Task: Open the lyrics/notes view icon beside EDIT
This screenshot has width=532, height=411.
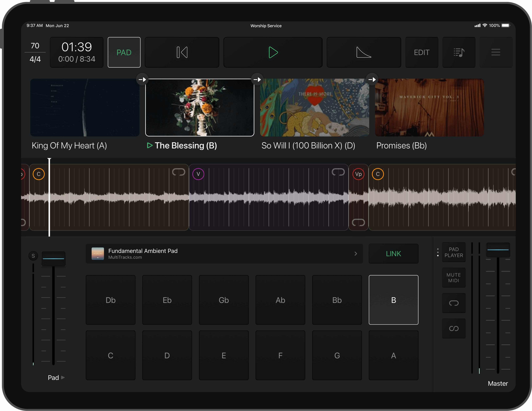Action: coord(459,52)
